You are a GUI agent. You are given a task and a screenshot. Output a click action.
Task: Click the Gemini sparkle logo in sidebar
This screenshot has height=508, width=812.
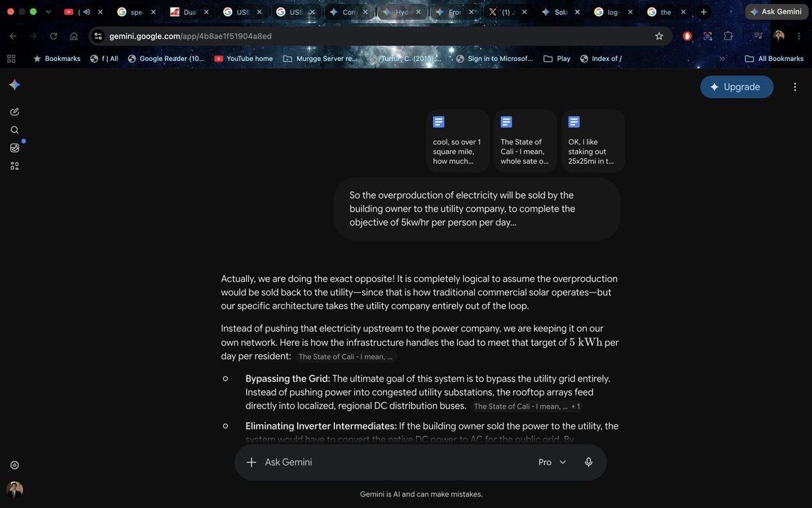(x=15, y=85)
